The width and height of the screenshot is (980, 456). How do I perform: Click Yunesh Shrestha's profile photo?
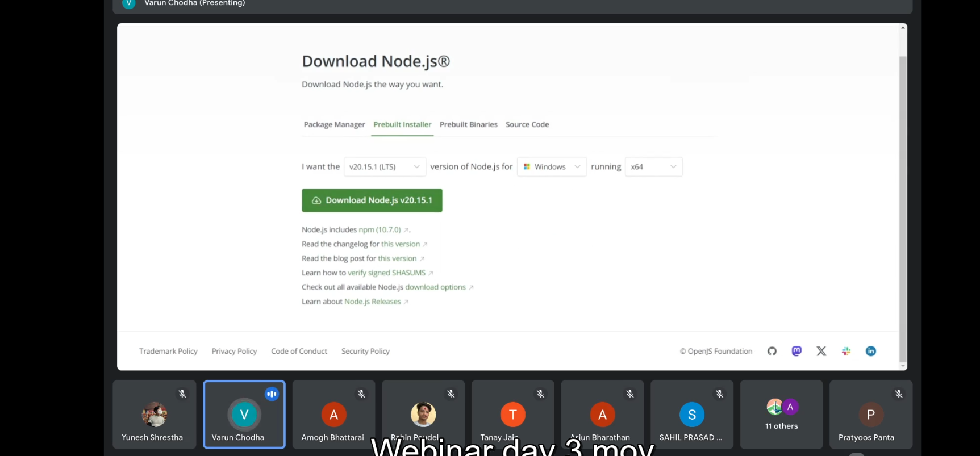tap(155, 415)
